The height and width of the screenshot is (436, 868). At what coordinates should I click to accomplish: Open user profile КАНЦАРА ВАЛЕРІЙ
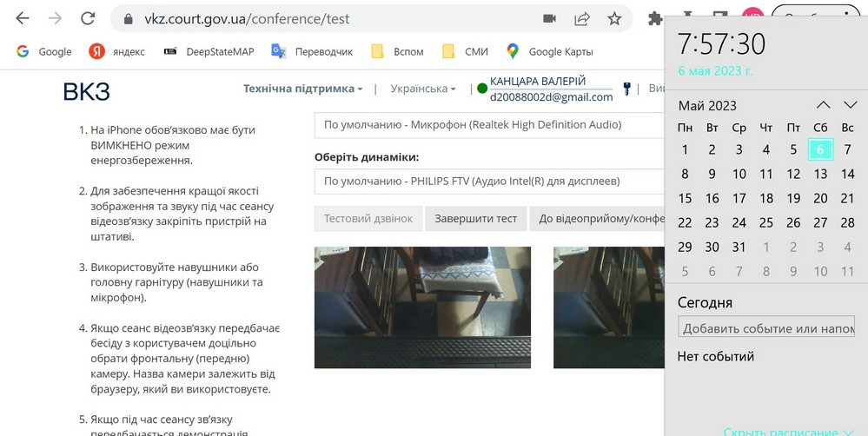click(x=538, y=82)
